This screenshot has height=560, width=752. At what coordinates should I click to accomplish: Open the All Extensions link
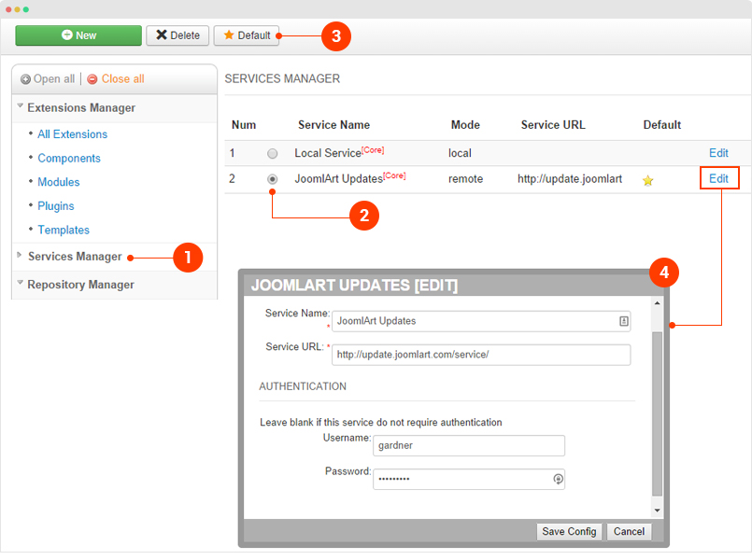[73, 134]
